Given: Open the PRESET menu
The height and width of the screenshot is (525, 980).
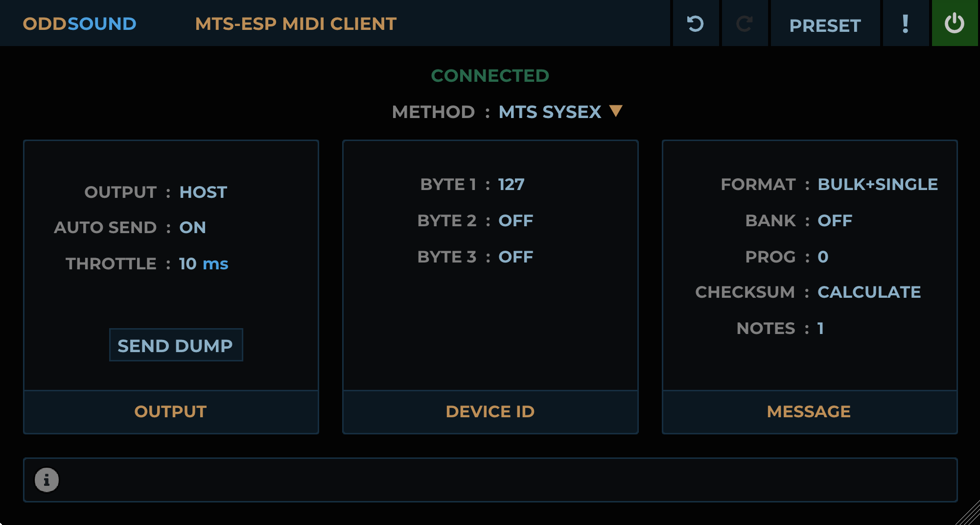Looking at the screenshot, I should [825, 25].
